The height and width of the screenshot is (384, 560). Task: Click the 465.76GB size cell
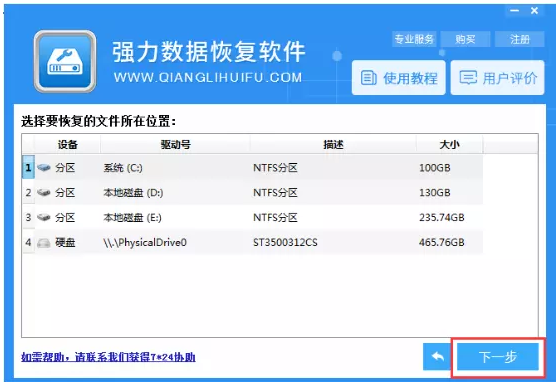tap(442, 243)
